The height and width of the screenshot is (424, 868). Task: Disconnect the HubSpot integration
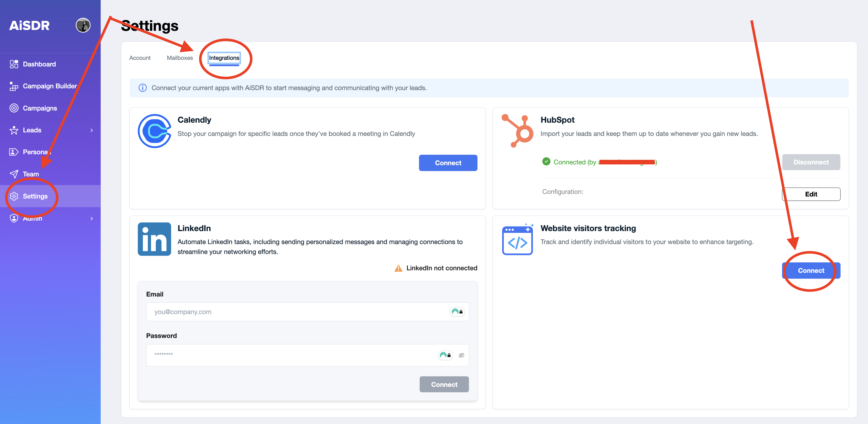coord(811,162)
